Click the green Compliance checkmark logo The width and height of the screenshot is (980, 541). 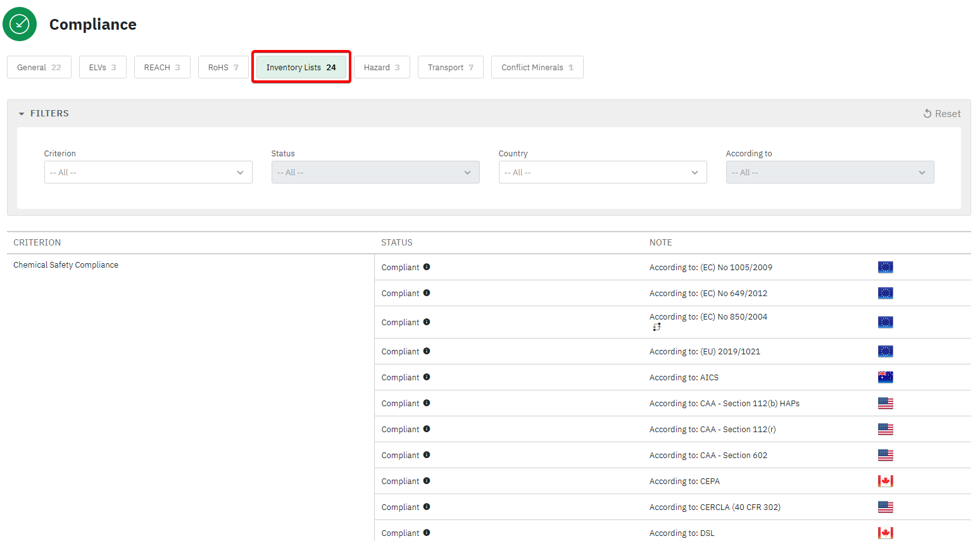pyautogui.click(x=20, y=24)
